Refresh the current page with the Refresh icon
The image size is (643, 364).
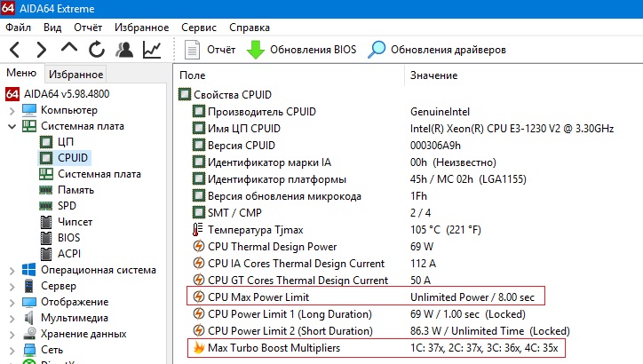(96, 50)
